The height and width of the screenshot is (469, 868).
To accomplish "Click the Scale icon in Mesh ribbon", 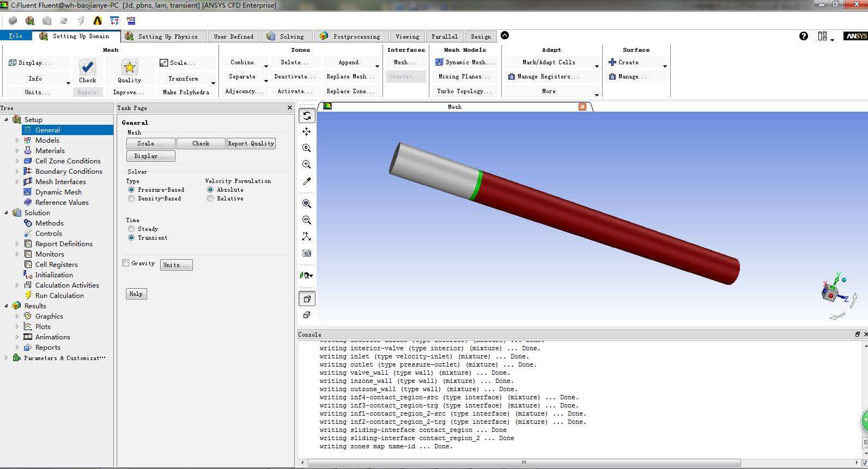I will click(x=163, y=63).
